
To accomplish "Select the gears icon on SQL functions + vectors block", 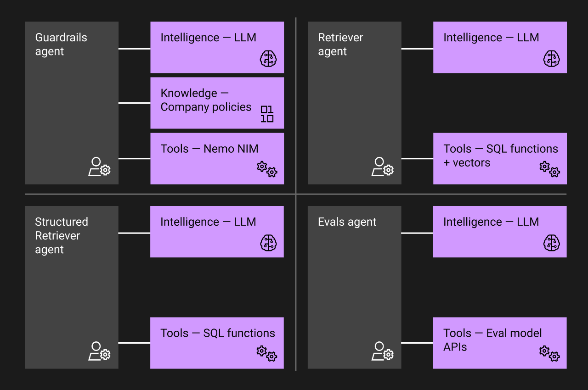I will [x=550, y=169].
